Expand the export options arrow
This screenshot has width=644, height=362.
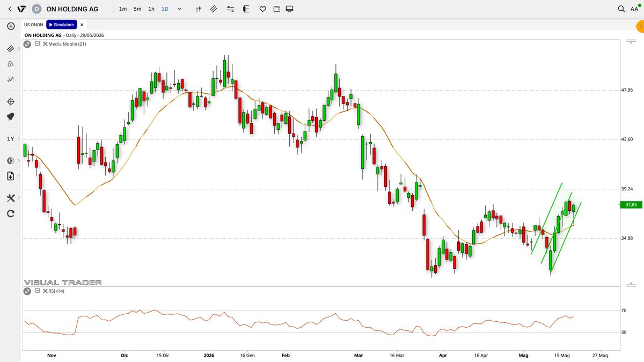(x=19, y=176)
